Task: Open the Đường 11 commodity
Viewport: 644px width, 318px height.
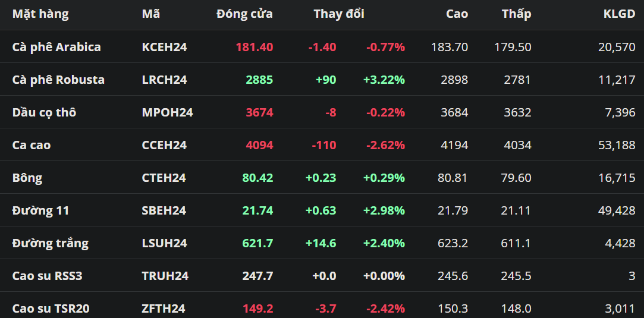Action: point(40,210)
